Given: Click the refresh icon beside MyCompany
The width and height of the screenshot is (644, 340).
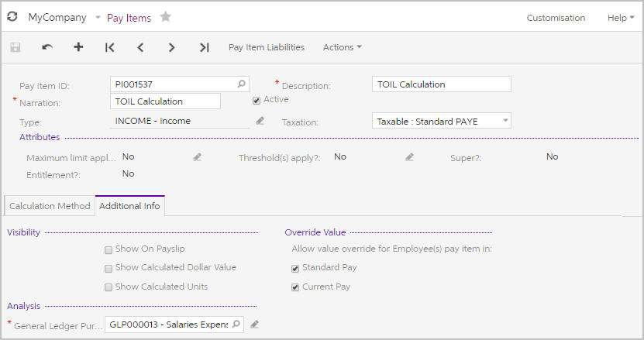Looking at the screenshot, I should [x=12, y=16].
